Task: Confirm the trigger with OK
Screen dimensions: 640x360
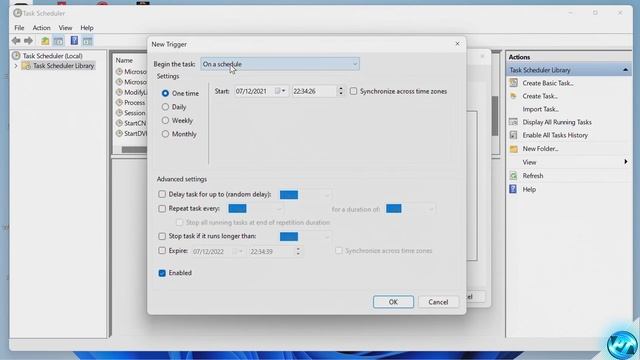Action: [x=393, y=302]
